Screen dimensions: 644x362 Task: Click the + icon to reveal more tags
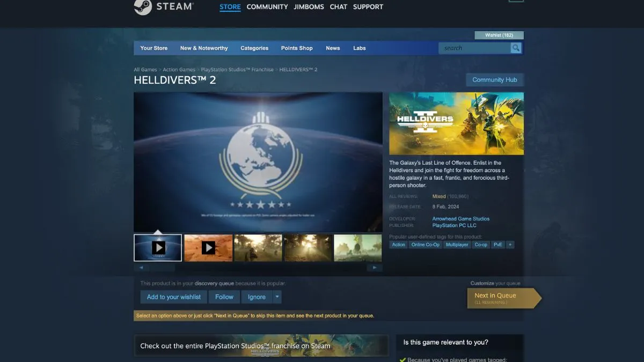point(509,245)
